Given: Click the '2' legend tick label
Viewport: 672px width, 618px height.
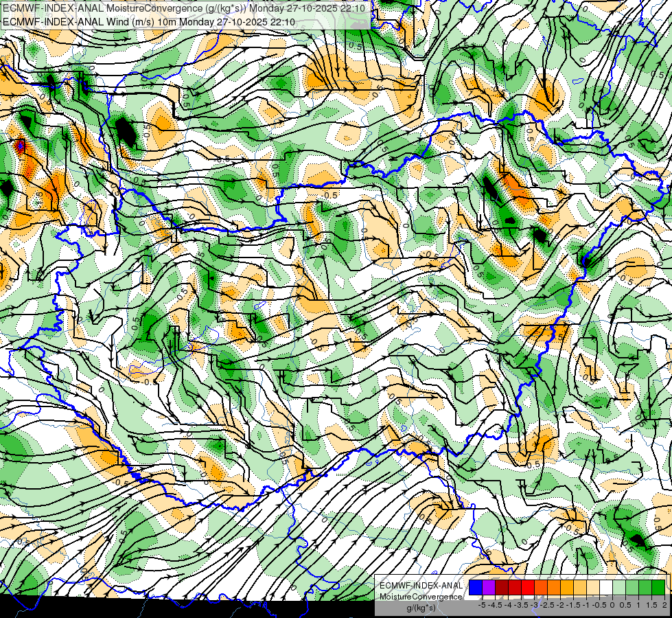Looking at the screenshot, I should coord(664,605).
